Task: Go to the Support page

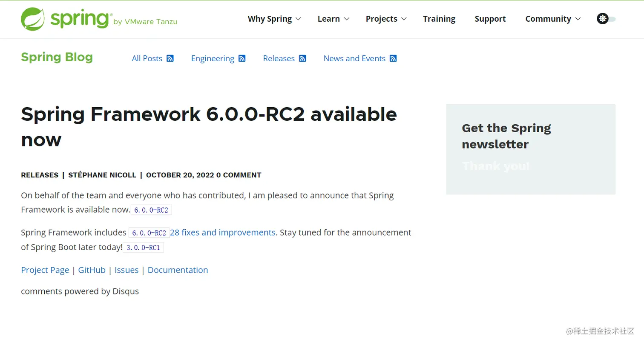Action: click(x=490, y=19)
